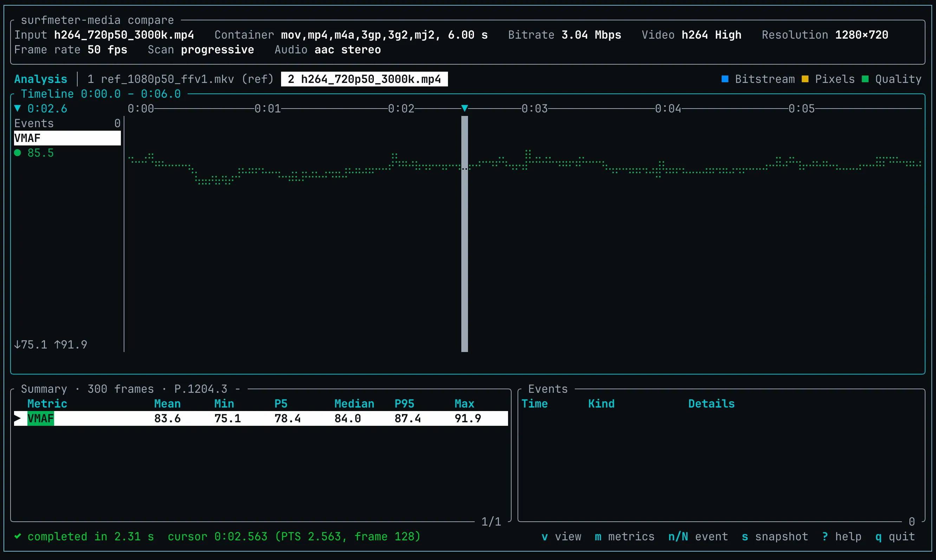The height and width of the screenshot is (560, 936).
Task: Click the green checkmark in the status bar
Action: (17, 536)
